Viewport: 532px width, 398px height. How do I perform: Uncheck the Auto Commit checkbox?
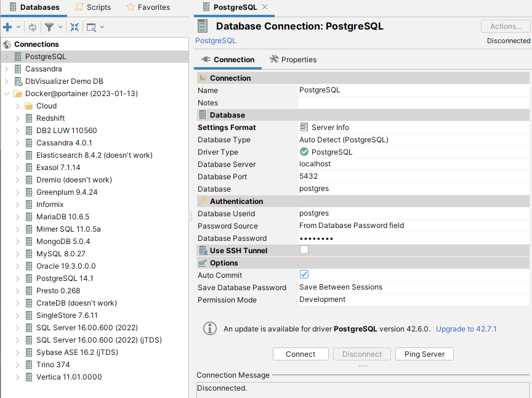tap(304, 275)
